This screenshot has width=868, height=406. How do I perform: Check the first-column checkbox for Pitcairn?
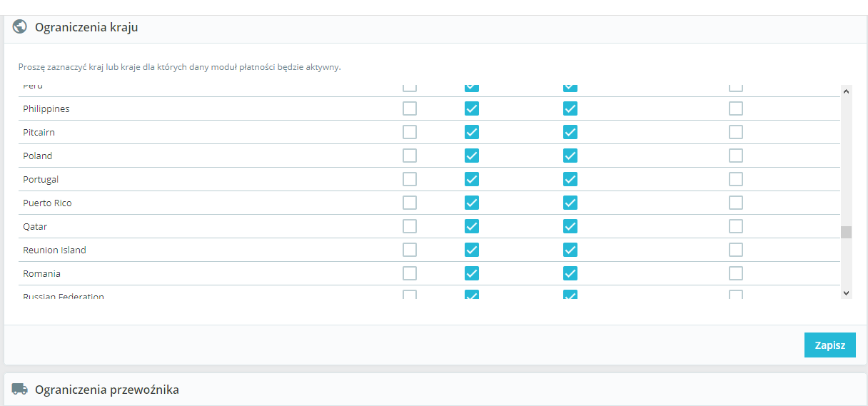(410, 132)
